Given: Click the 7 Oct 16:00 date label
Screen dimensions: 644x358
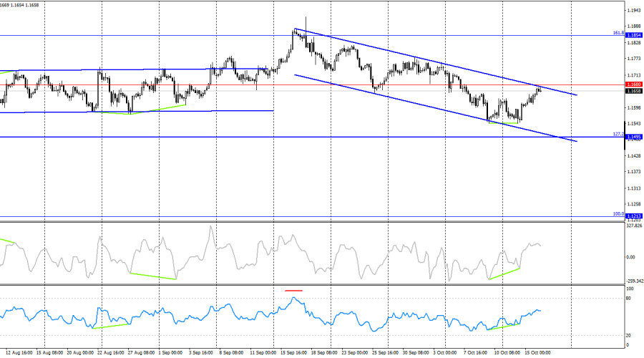Looking at the screenshot, I should click(476, 353).
